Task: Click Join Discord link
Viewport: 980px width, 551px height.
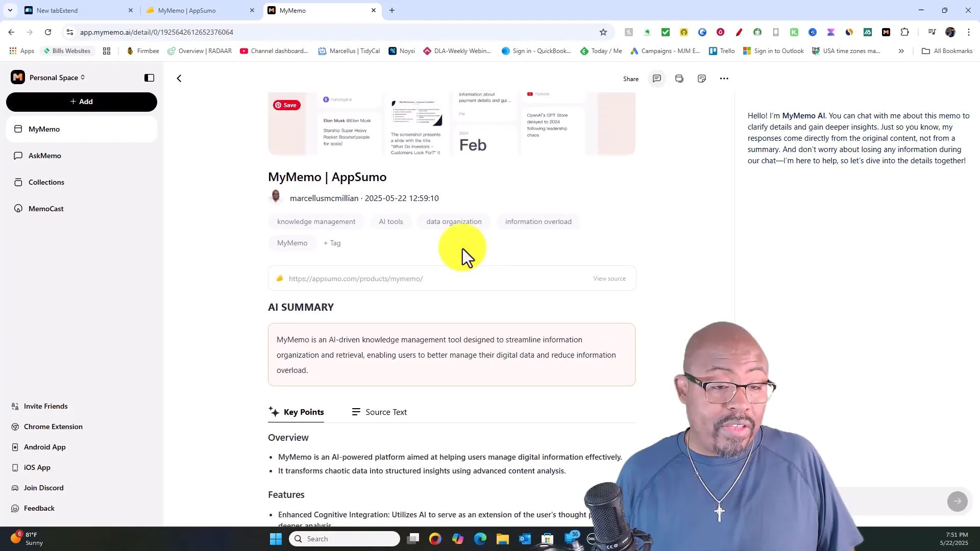Action: coord(38,488)
